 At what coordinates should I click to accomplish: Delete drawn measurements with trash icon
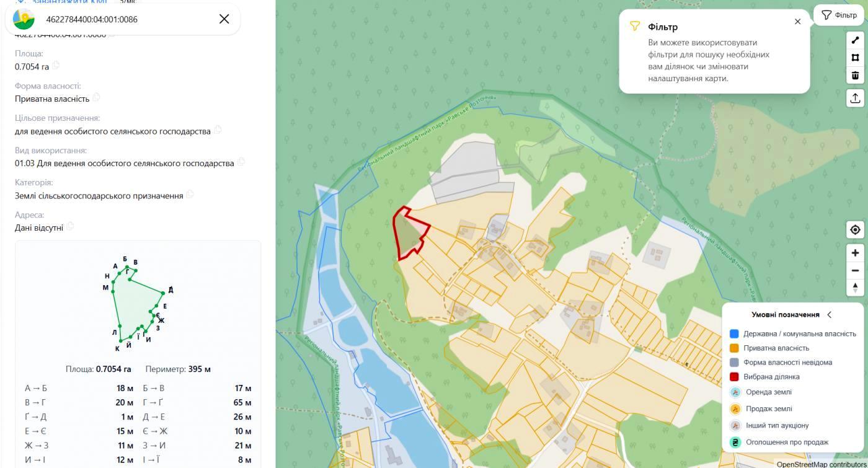click(855, 75)
